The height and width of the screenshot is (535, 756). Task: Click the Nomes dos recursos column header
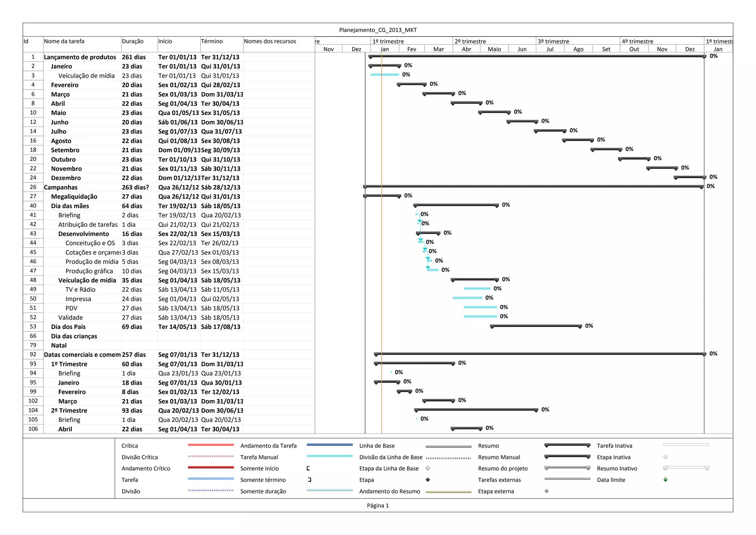coord(270,41)
